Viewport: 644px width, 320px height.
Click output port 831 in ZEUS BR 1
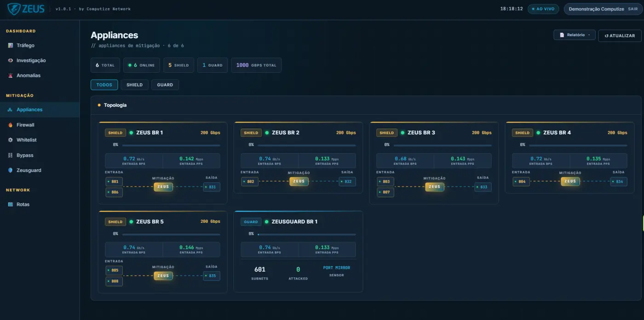pyautogui.click(x=212, y=187)
